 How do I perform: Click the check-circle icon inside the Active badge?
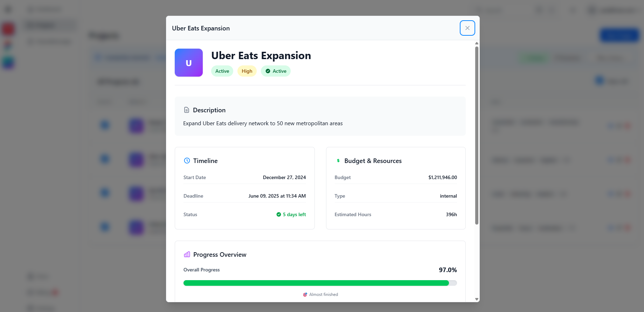click(268, 71)
